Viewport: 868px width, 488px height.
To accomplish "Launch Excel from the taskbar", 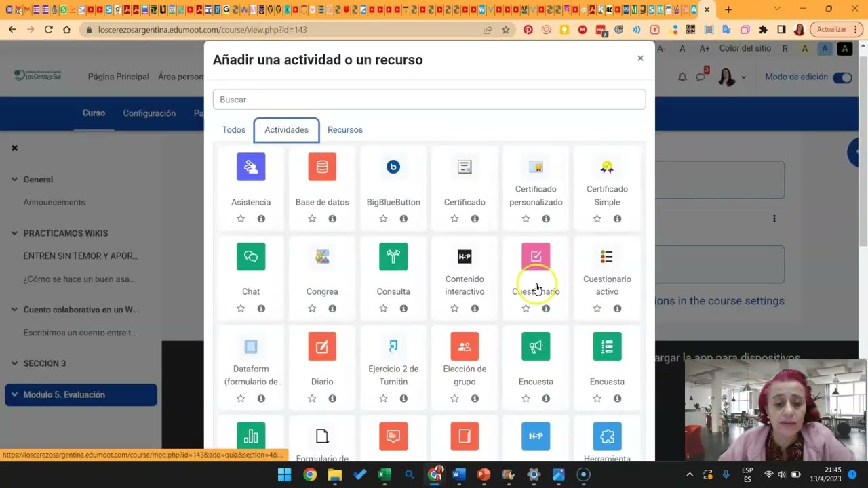I will (x=384, y=474).
